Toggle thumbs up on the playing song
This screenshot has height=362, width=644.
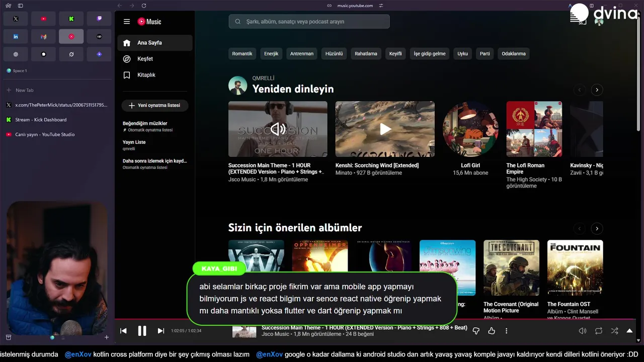tap(492, 331)
